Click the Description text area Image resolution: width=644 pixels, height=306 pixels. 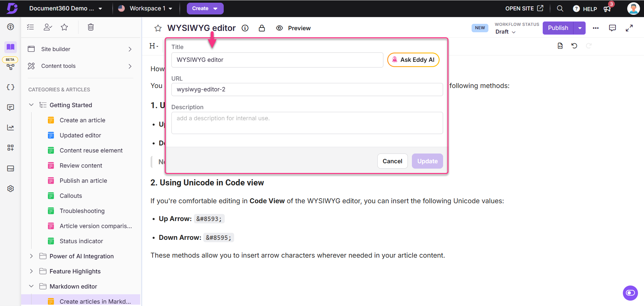click(307, 123)
